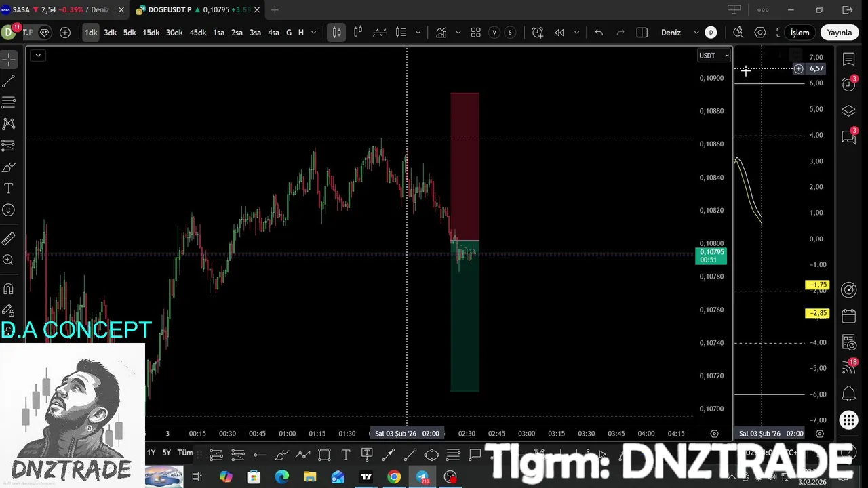
Task: Set the 3dk timeframe
Action: [x=110, y=33]
